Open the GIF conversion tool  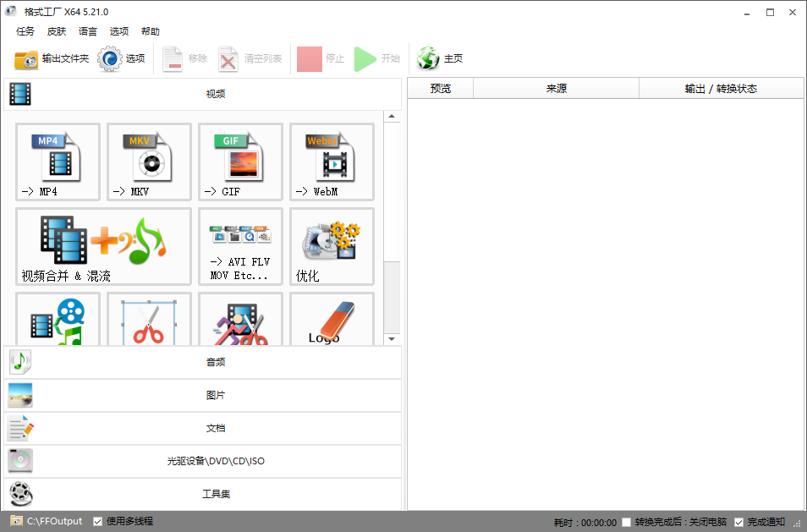(240, 161)
